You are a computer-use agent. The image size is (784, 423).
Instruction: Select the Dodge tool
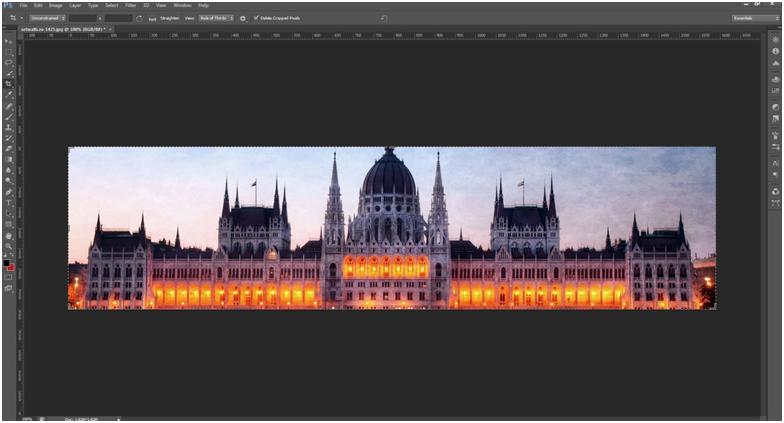click(x=8, y=180)
